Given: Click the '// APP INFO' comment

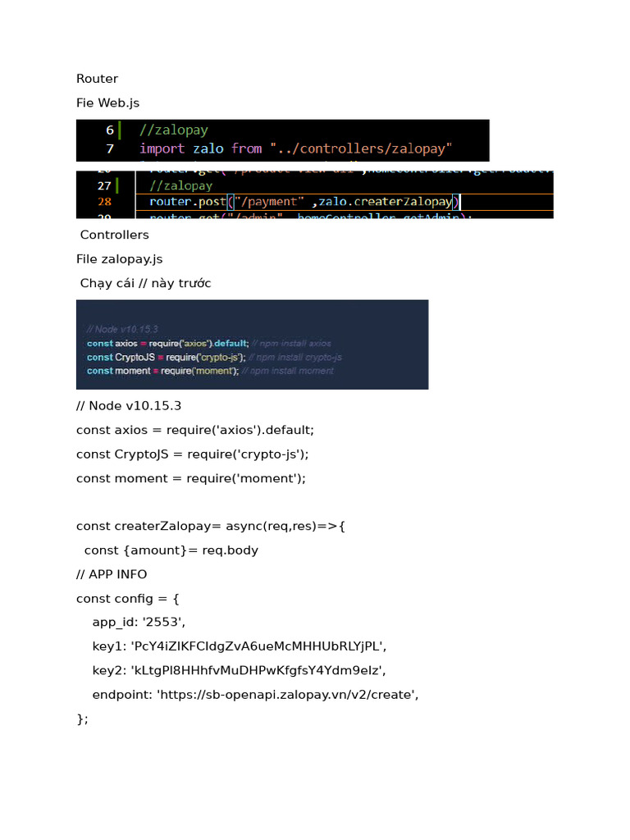Looking at the screenshot, I should (112, 574).
